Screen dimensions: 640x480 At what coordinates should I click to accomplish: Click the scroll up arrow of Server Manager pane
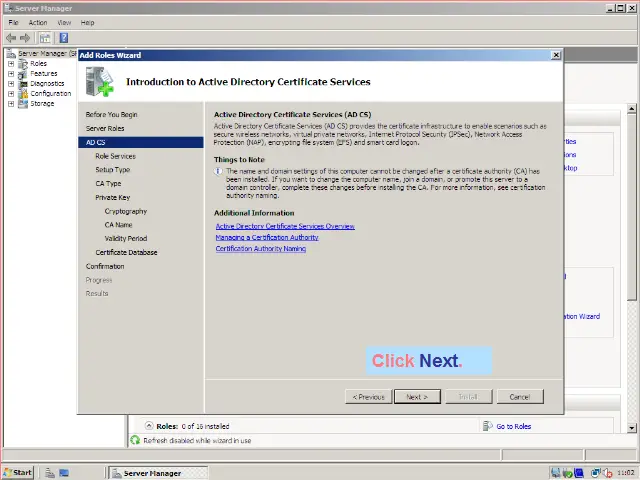631,109
